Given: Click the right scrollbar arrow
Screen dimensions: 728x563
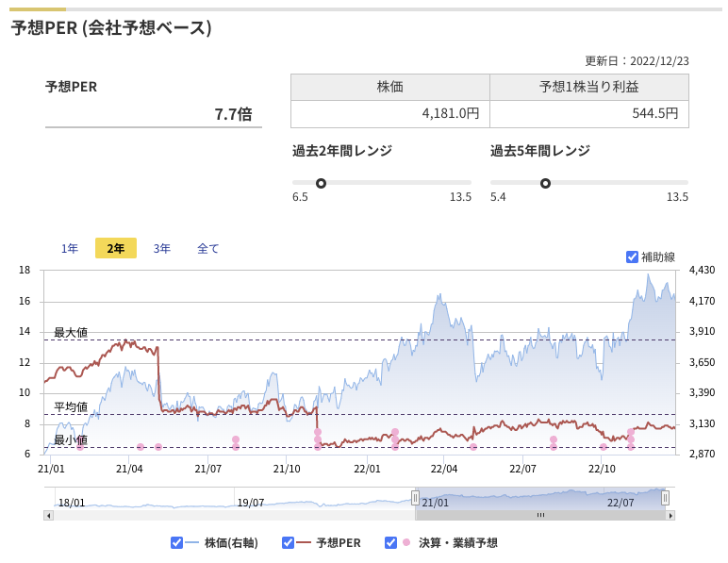Looking at the screenshot, I should 670,515.
